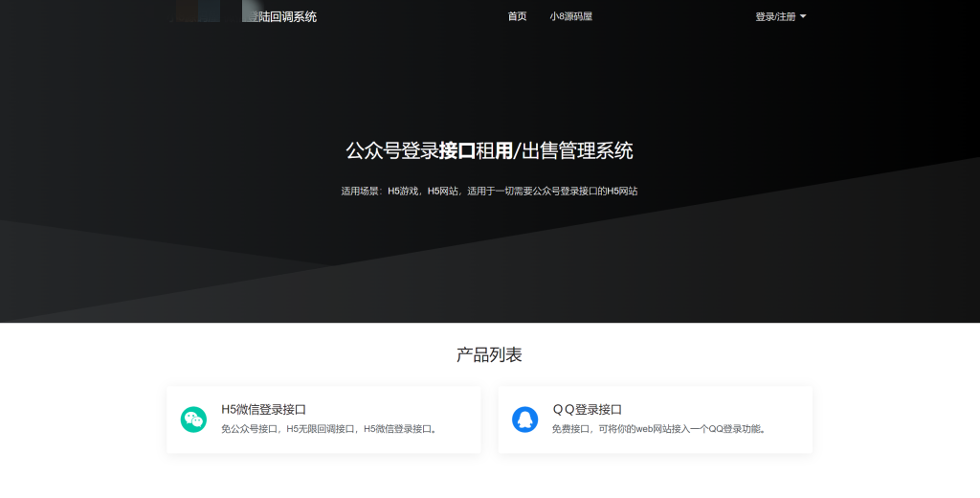
Task: Click the 适用场景 subtitle line
Action: [x=489, y=191]
